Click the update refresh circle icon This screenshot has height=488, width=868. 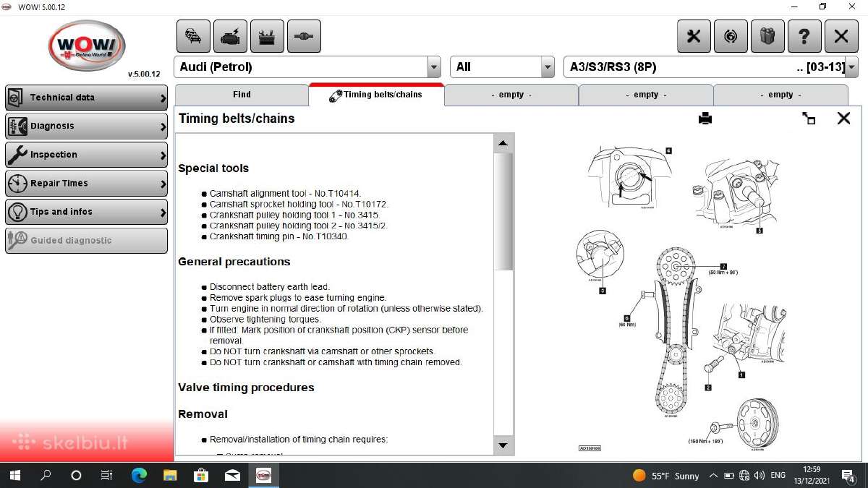[731, 36]
